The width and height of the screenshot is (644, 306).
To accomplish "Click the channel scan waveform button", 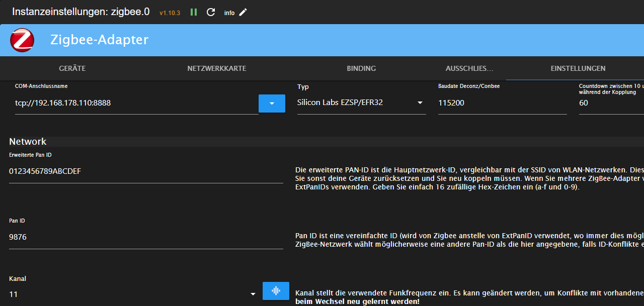I will [276, 291].
